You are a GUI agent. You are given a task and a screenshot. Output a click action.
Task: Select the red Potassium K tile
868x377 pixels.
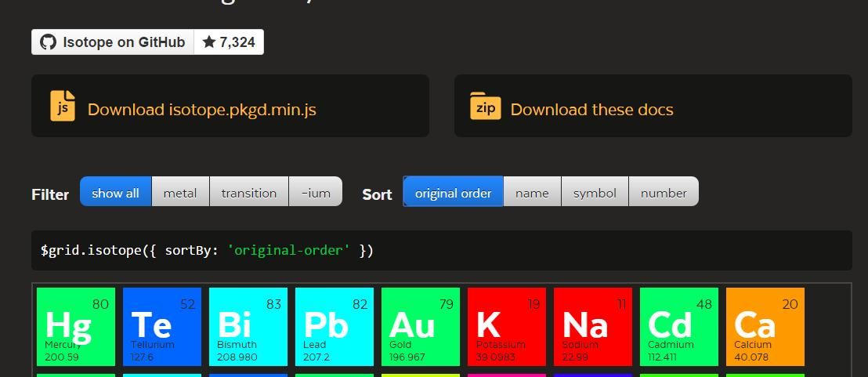tap(507, 327)
